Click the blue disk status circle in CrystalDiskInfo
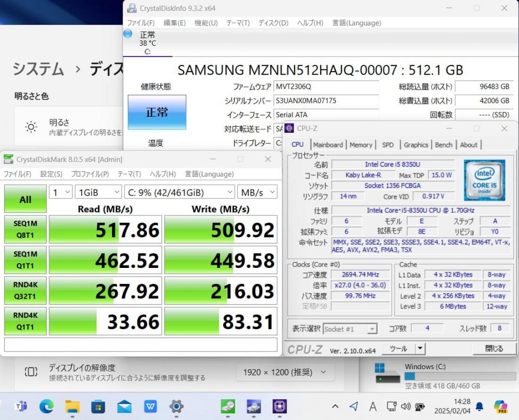Screen dimensions: 519x420 [x=128, y=34]
